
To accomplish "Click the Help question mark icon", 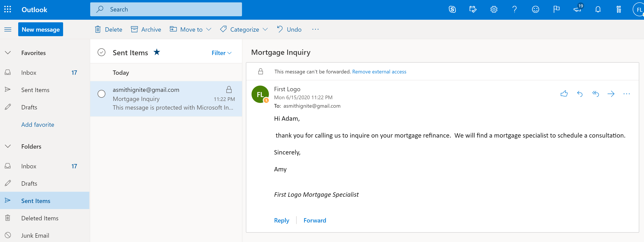I will tap(514, 9).
